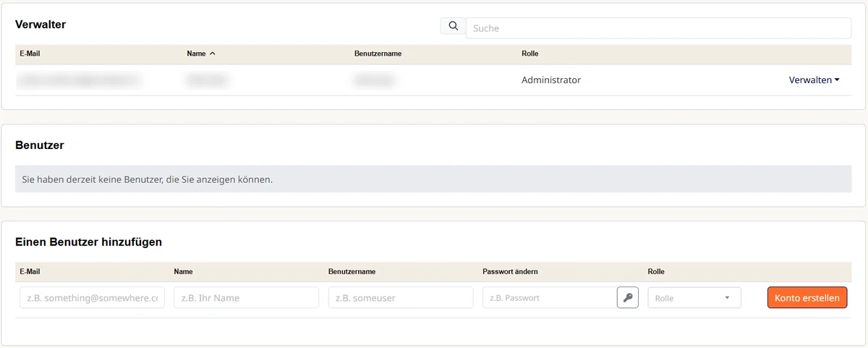
Task: Click the Name input field 'z.B. Ihr Name'
Action: (x=247, y=298)
